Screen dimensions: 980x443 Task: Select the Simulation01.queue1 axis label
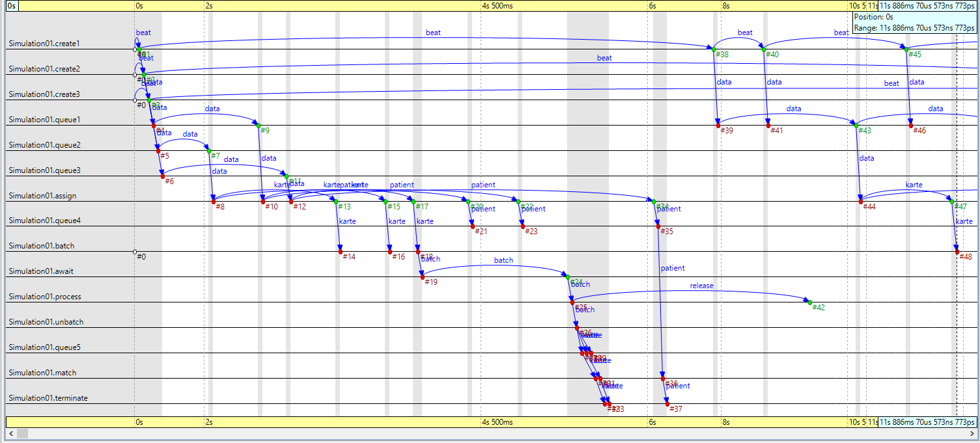coord(44,120)
